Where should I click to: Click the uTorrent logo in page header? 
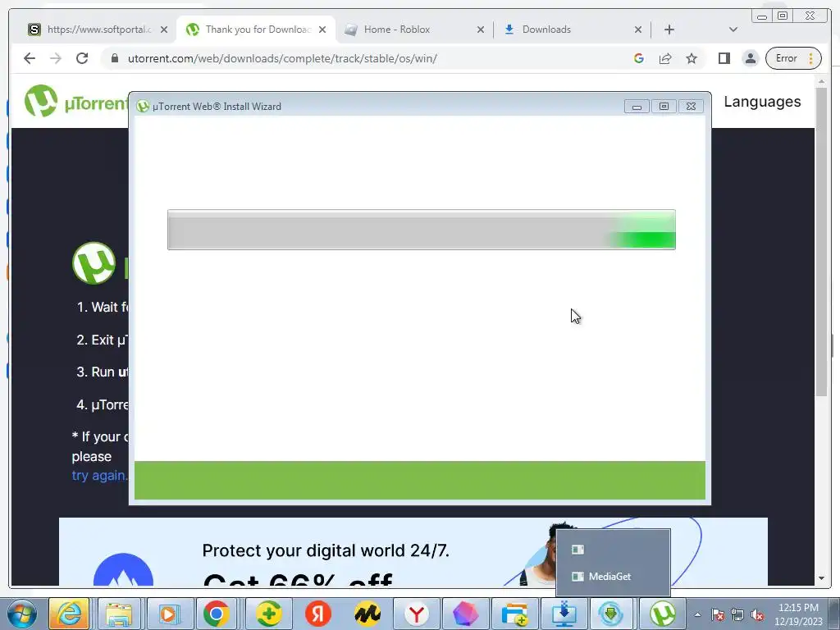pos(75,101)
